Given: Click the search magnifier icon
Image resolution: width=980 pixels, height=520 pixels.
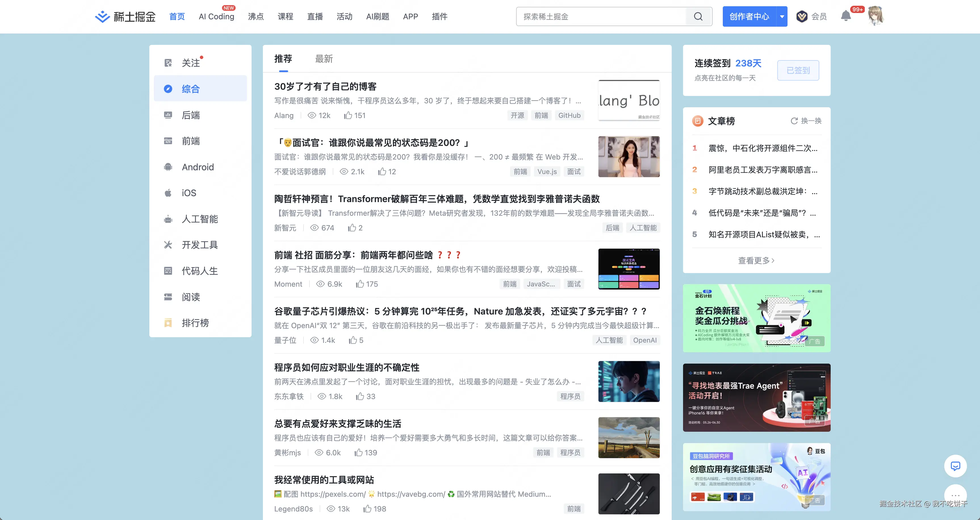Looking at the screenshot, I should [698, 16].
